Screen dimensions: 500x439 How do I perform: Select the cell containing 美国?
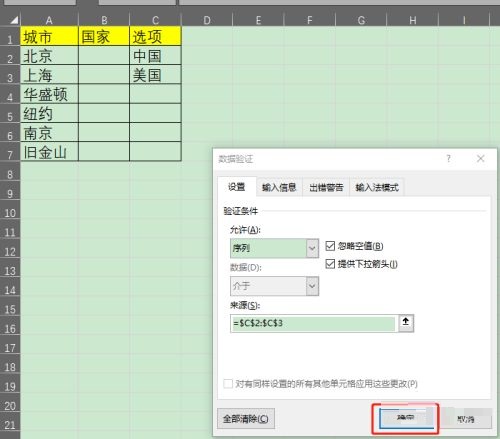click(x=155, y=75)
